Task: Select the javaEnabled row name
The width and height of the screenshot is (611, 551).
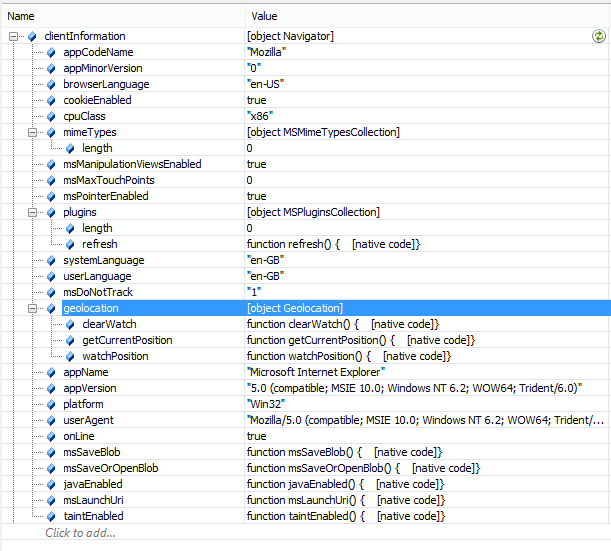Action: pyautogui.click(x=93, y=484)
